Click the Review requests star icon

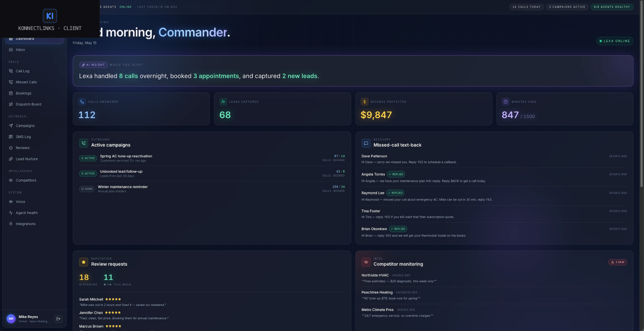(x=84, y=262)
